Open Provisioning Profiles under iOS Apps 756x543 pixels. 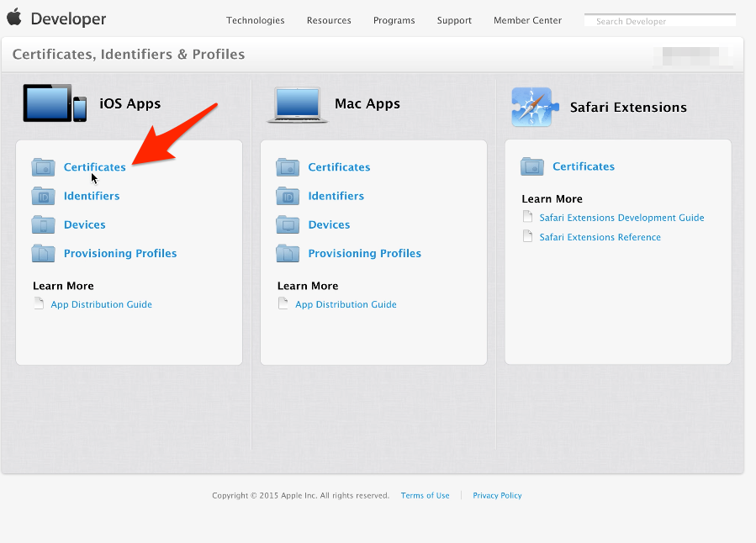pos(120,254)
